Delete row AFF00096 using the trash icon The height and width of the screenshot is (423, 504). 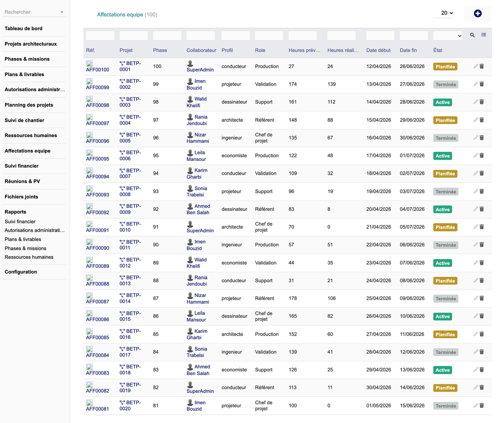point(482,138)
